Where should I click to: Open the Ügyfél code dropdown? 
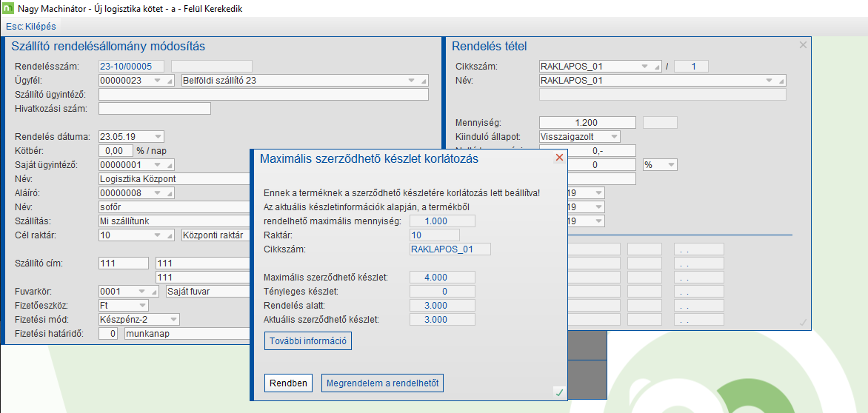(x=157, y=81)
